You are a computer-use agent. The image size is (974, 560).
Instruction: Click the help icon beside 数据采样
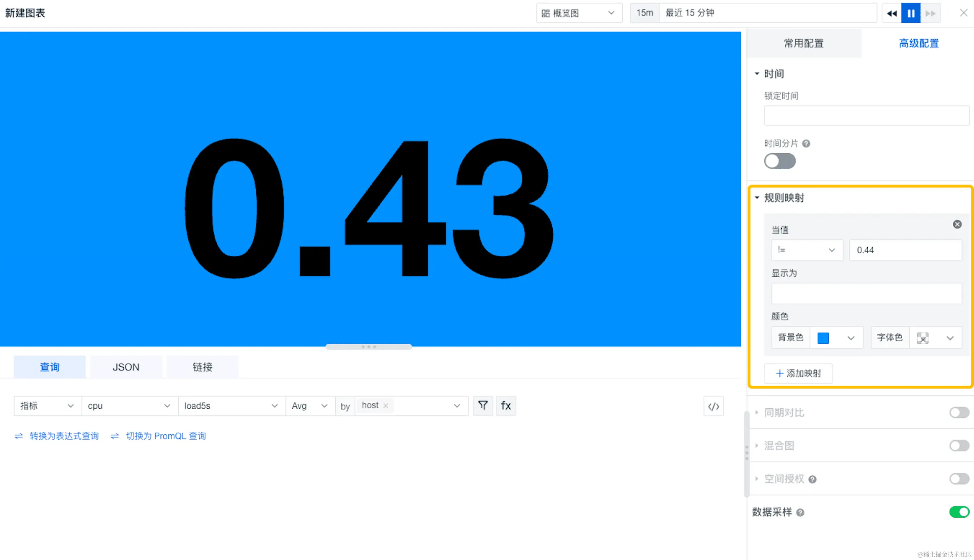pyautogui.click(x=800, y=512)
